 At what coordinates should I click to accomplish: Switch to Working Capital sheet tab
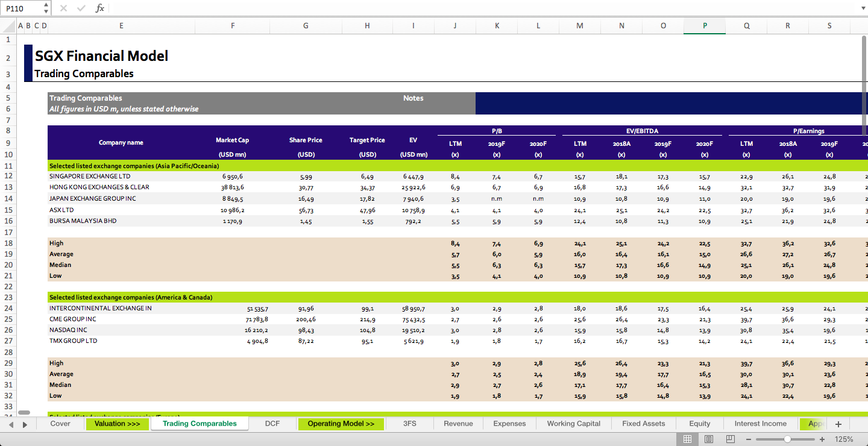coord(574,424)
